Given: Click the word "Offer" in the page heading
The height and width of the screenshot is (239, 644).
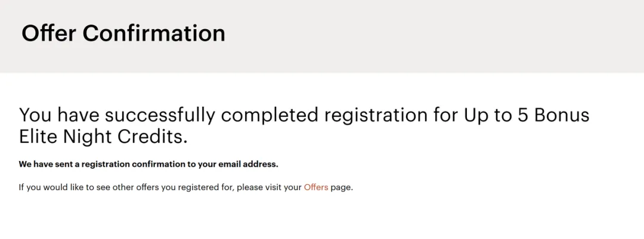Looking at the screenshot, I should click(x=49, y=33).
